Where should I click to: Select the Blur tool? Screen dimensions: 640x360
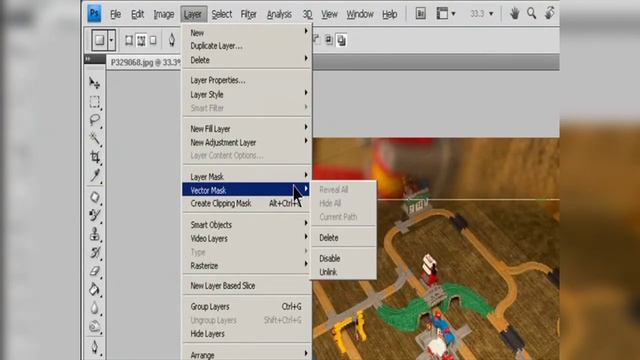coord(95,308)
